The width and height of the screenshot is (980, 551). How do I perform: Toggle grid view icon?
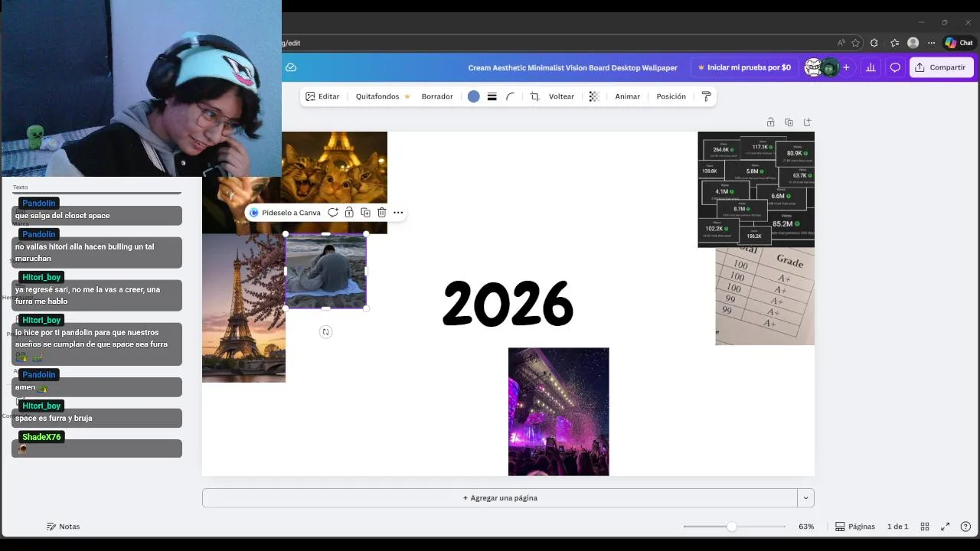click(925, 527)
